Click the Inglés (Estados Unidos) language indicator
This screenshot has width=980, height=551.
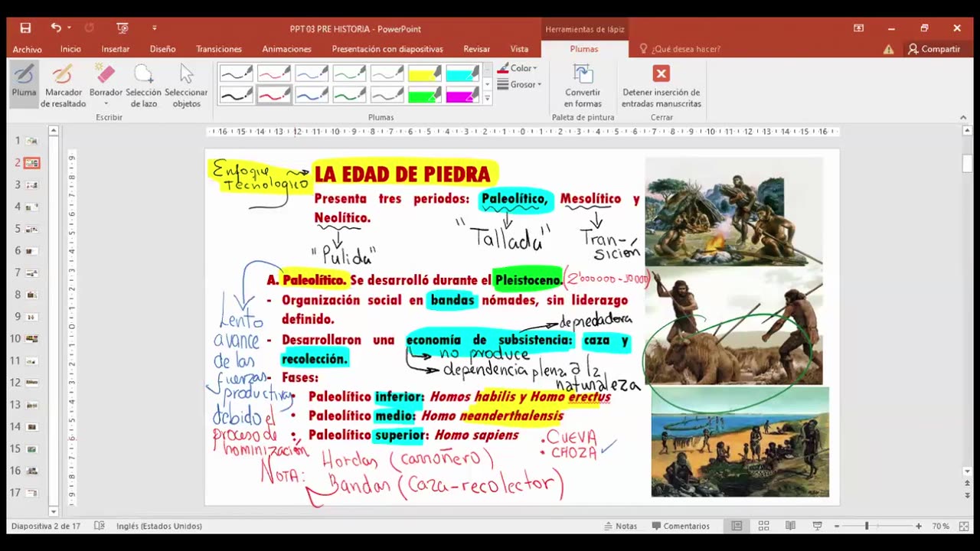[159, 526]
